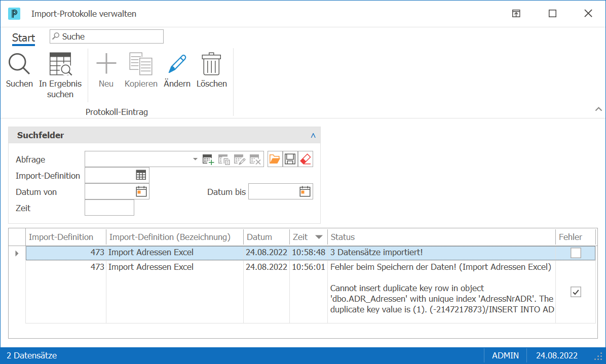Sort by the Status column header
This screenshot has width=606, height=364.
click(441, 237)
